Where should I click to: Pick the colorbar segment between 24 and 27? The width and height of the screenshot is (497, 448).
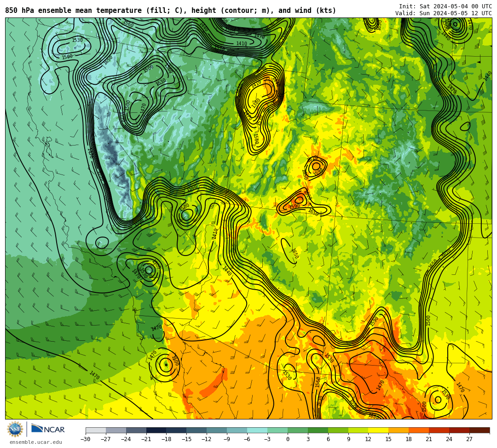point(460,430)
